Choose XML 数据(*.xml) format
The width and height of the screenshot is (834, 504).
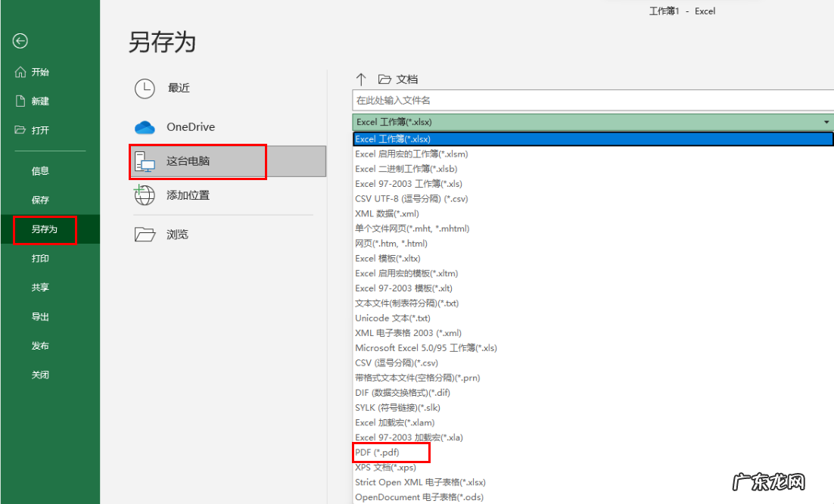point(387,213)
